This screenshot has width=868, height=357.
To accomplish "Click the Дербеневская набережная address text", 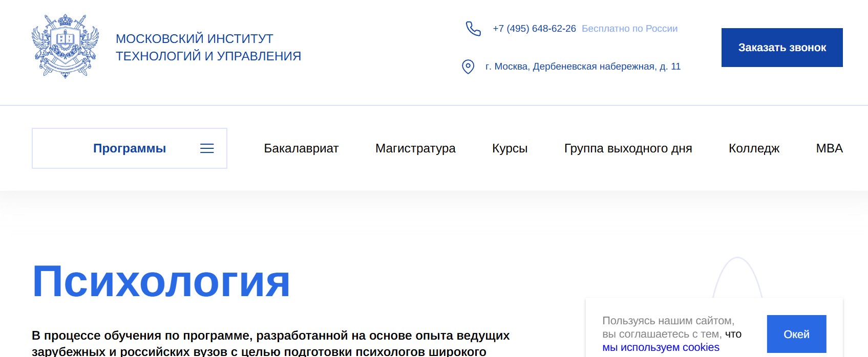I will [583, 66].
